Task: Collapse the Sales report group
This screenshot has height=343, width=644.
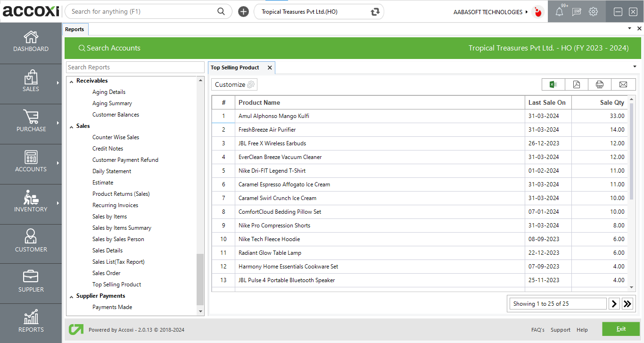Action: 72,126
